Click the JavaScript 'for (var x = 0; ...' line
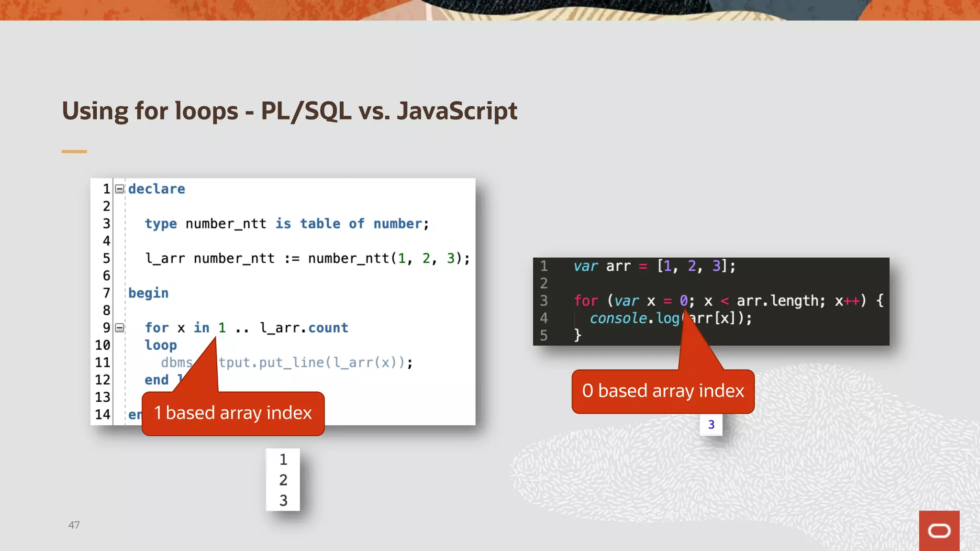This screenshot has height=551, width=980. (729, 301)
